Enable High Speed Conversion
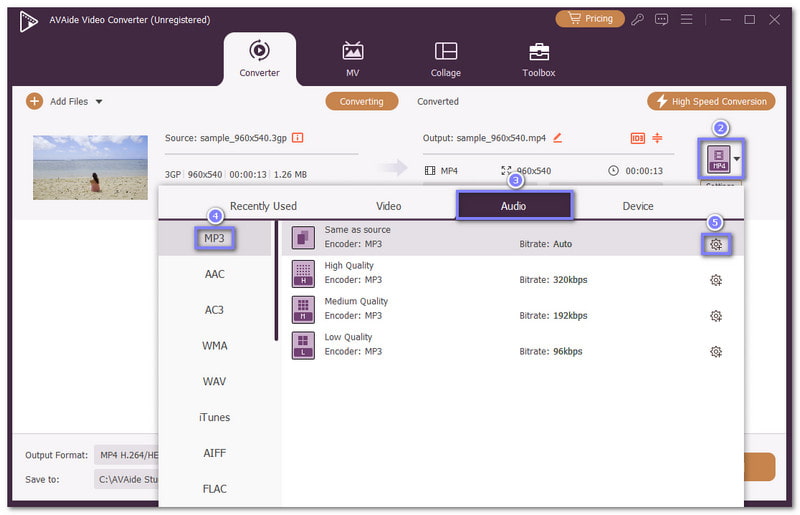 pos(711,101)
